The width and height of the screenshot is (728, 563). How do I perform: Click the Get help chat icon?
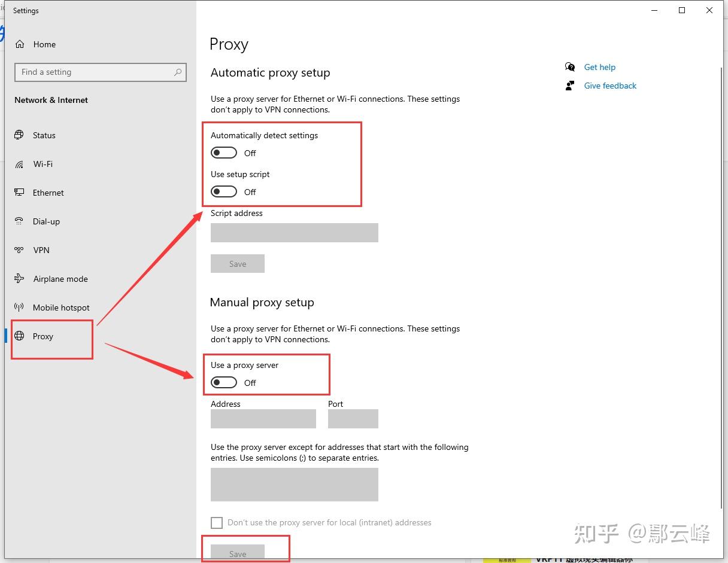pyautogui.click(x=570, y=67)
